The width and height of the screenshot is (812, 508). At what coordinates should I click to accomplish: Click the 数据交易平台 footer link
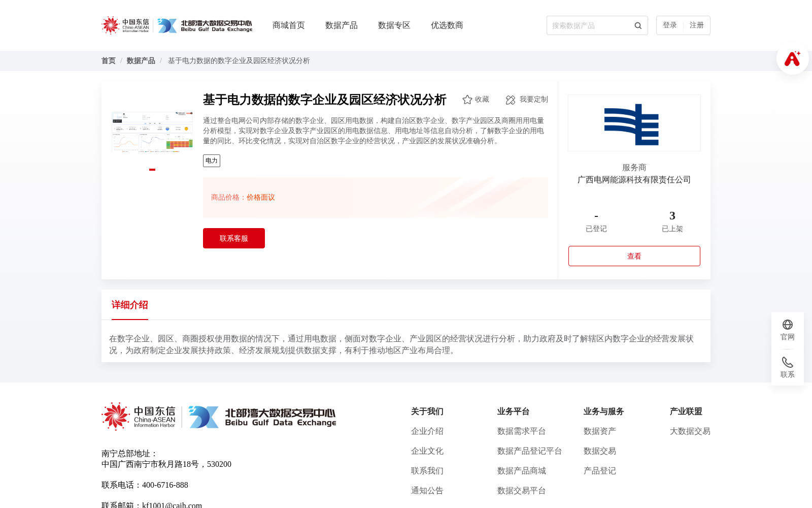(x=522, y=491)
